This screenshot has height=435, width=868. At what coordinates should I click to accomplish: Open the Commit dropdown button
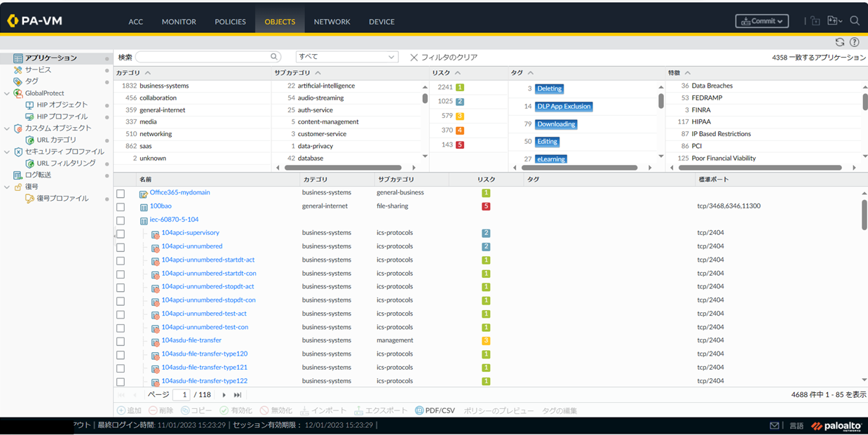point(761,21)
